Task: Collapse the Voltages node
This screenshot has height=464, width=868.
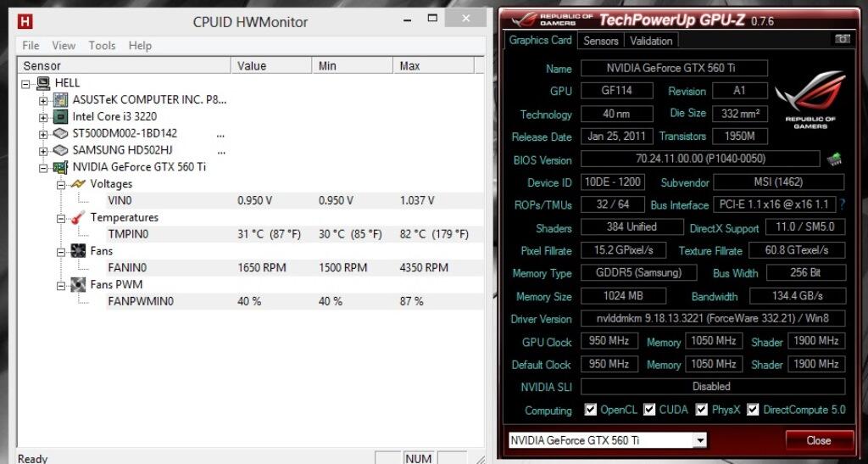Action: (61, 185)
